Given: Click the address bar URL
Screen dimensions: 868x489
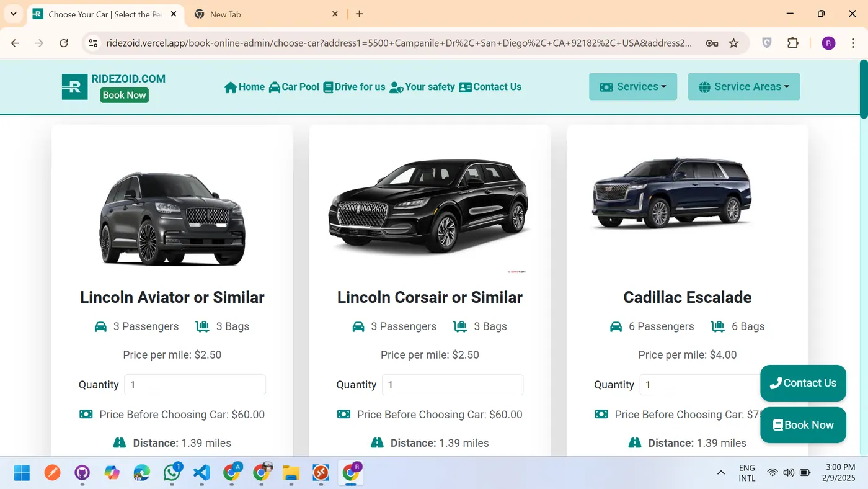Looking at the screenshot, I should pyautogui.click(x=399, y=43).
